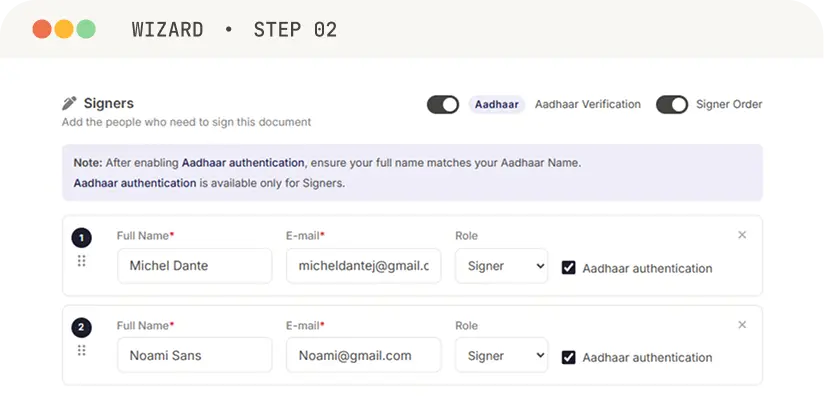Open the Role dropdown for Noami Sans
Screen dimensions: 824x416
501,356
